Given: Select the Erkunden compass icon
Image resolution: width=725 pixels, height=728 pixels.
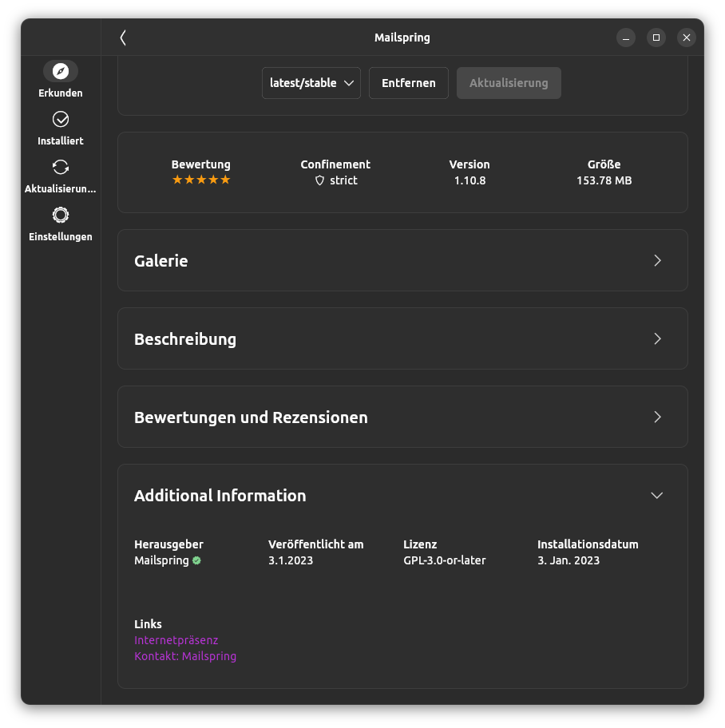Looking at the screenshot, I should [x=61, y=72].
